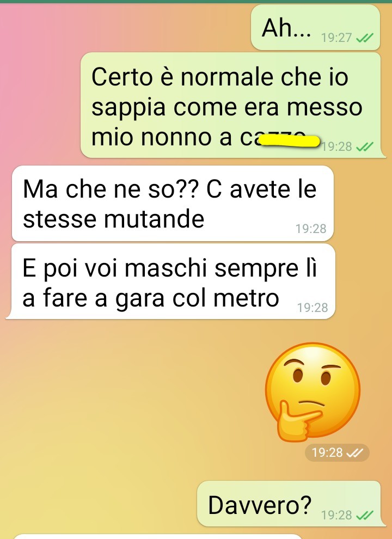Tap the partially visible bubble at bottom
This screenshot has height=539, width=392.
click(x=158, y=537)
